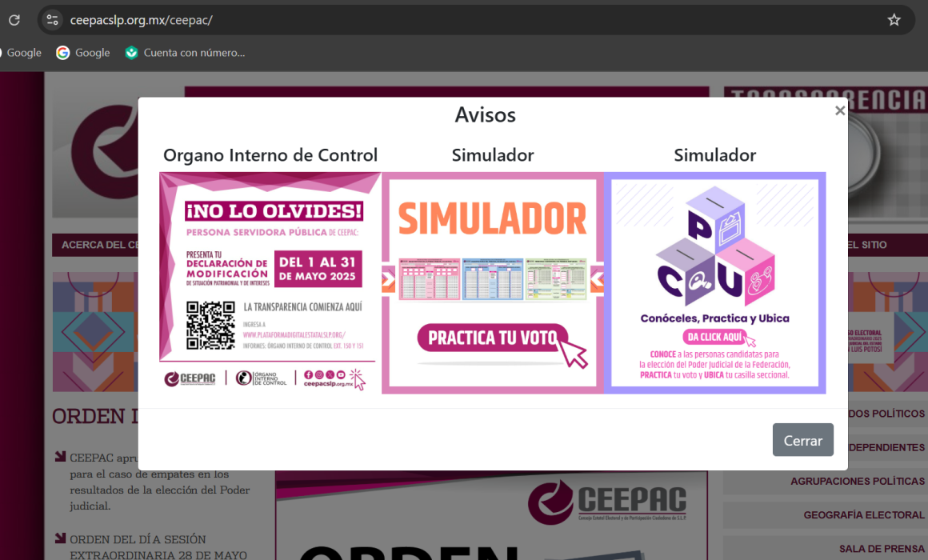Viewport: 928px width, 560px height.
Task: Click the large CEEPAC logo in background page
Action: [609, 502]
